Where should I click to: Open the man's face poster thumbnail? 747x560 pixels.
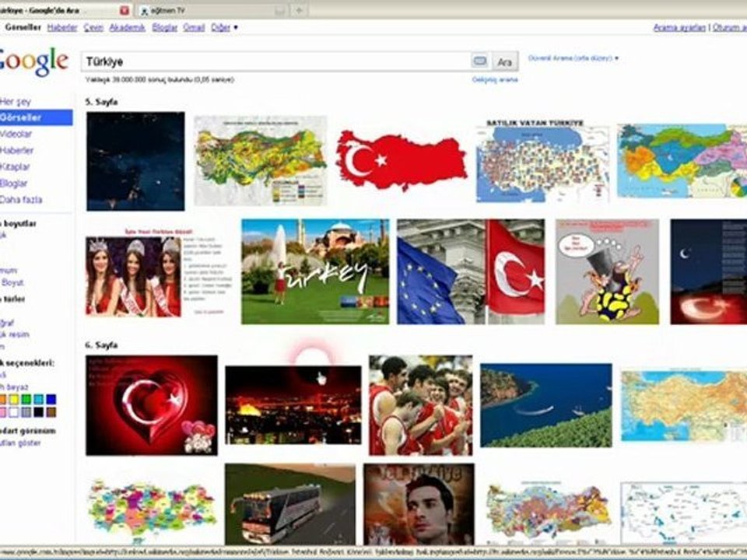419,504
